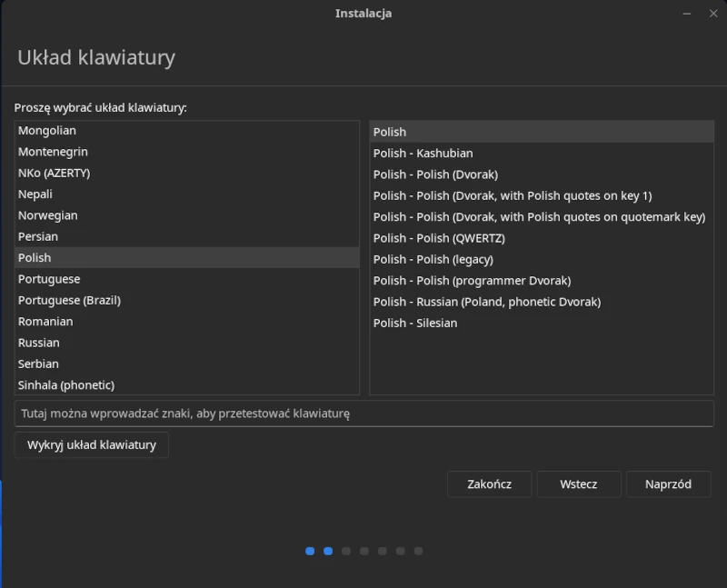
Task: Choose Polish - Polish (Dvorak) variant
Action: coord(542,174)
